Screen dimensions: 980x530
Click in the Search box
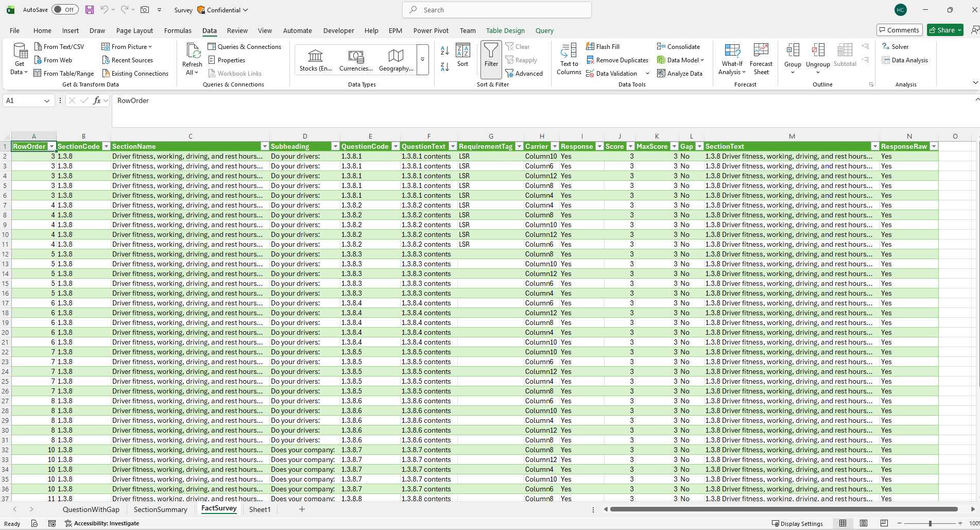[497, 10]
